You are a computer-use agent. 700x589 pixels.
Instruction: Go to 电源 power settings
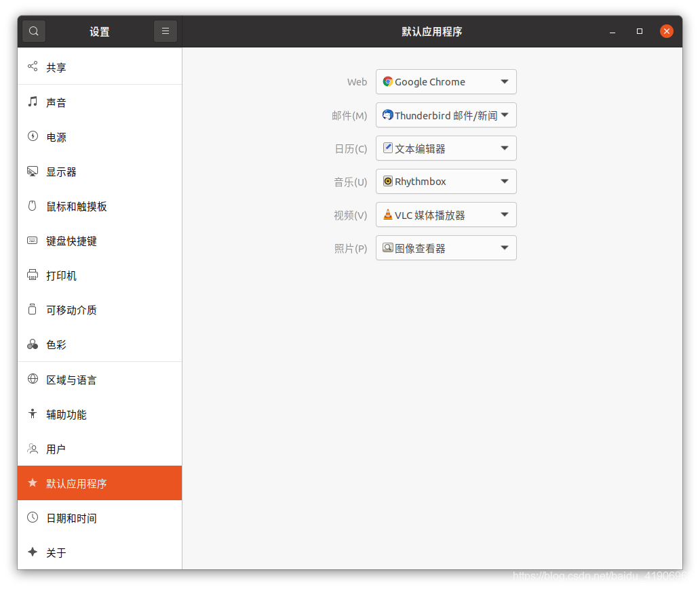(100, 137)
